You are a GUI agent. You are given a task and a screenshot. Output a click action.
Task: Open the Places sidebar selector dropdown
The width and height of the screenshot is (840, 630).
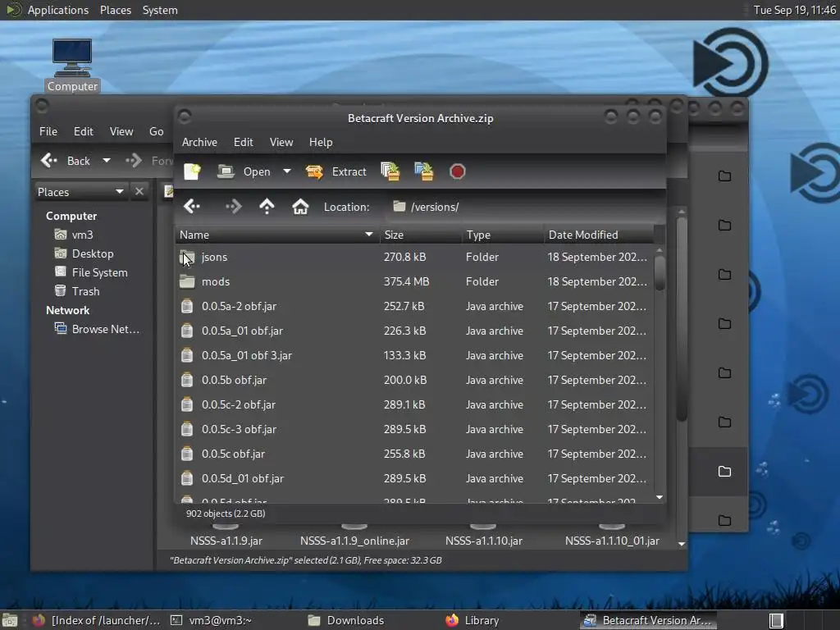80,192
